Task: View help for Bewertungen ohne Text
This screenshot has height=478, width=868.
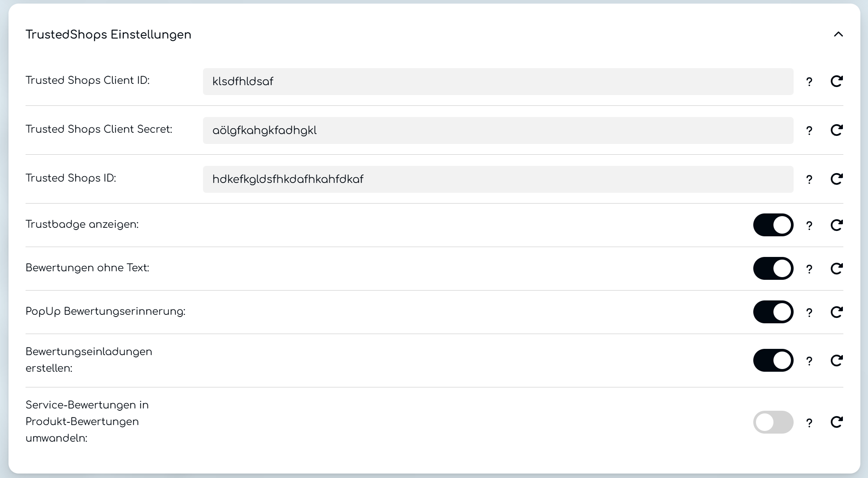Action: pyautogui.click(x=809, y=269)
